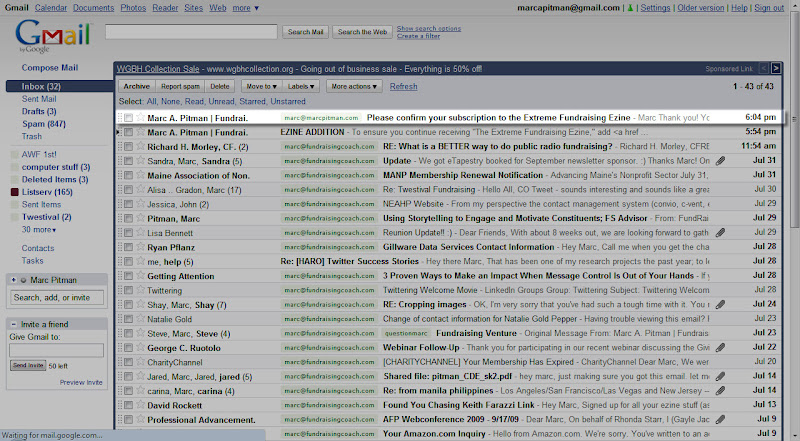The image size is (800, 441).
Task: Select checkbox for Natalie Gold email
Action: click(x=128, y=320)
